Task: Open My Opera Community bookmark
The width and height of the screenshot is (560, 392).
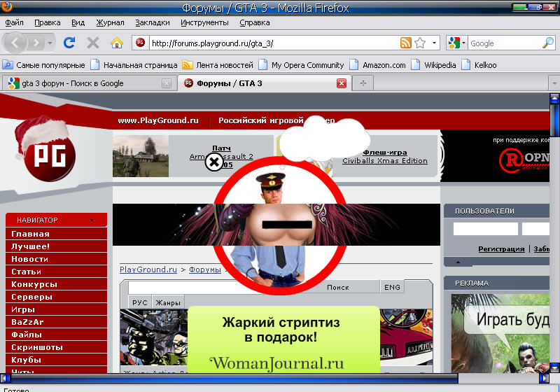Action: [301, 65]
